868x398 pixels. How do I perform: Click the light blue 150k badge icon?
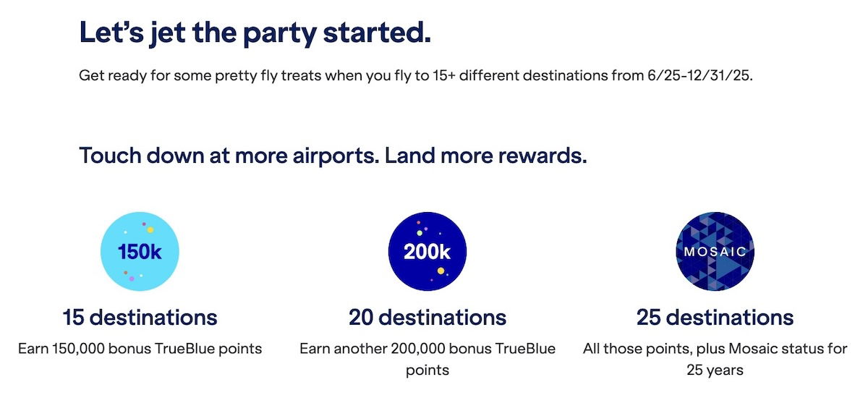[140, 252]
